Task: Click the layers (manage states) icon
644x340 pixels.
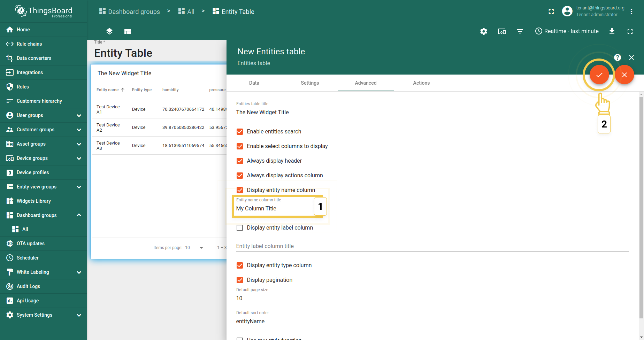Action: click(x=109, y=31)
